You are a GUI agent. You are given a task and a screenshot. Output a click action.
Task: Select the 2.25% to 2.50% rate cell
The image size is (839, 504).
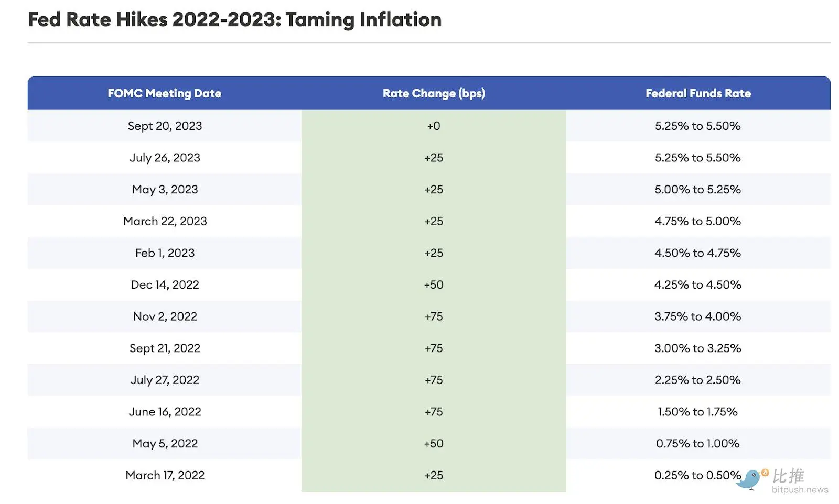(697, 380)
